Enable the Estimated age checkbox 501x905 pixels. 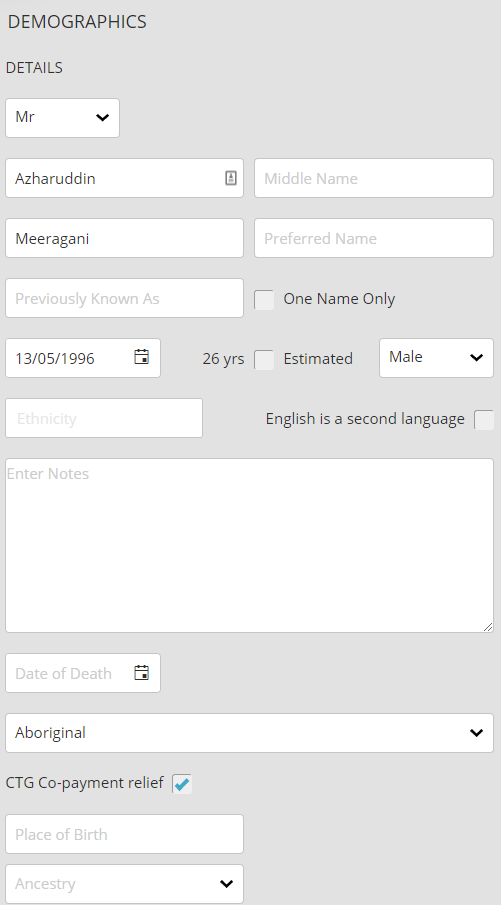(x=264, y=360)
